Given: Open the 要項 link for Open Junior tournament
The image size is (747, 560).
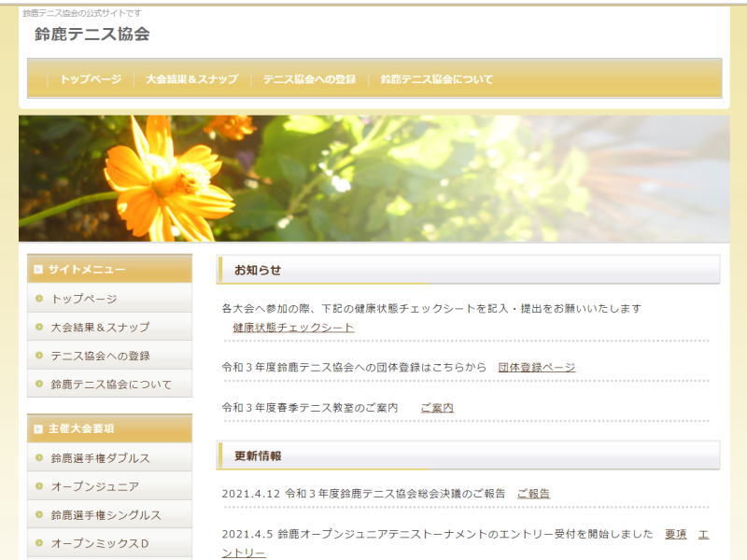Looking at the screenshot, I should coord(675,534).
